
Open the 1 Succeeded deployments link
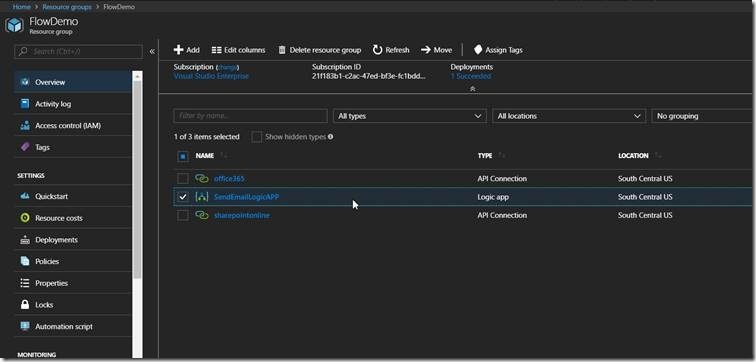tap(471, 76)
